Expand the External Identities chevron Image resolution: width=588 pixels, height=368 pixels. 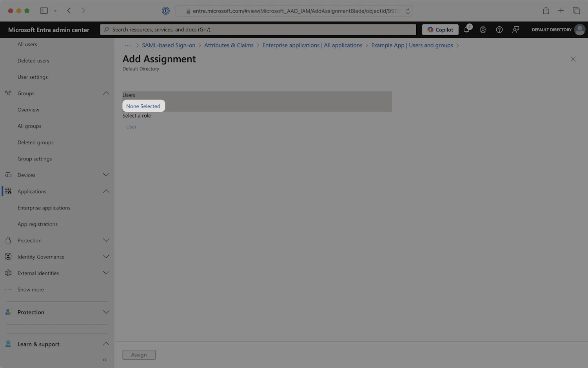pyautogui.click(x=106, y=273)
